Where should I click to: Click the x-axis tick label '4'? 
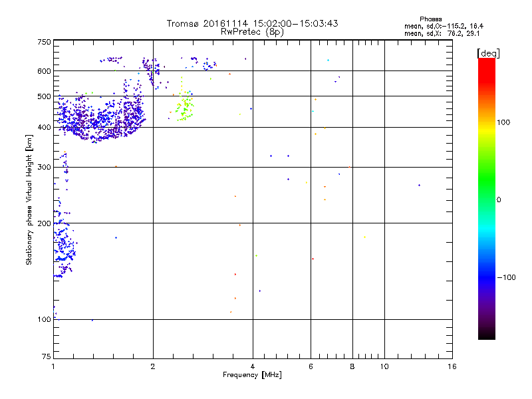click(x=253, y=366)
